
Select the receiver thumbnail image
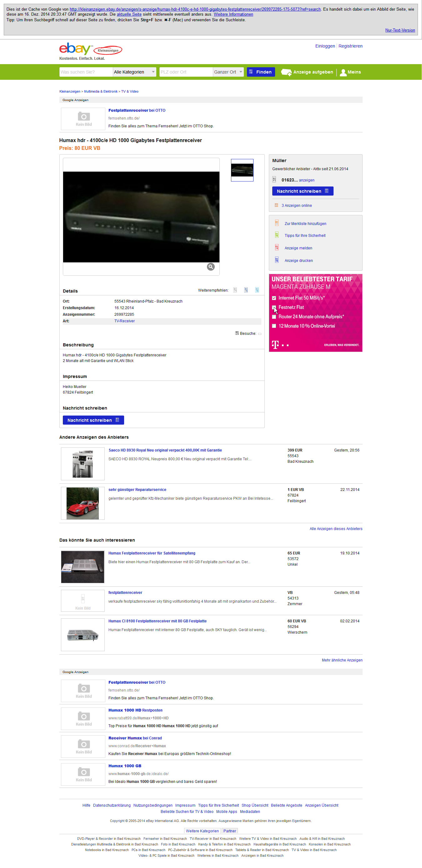pos(242,170)
